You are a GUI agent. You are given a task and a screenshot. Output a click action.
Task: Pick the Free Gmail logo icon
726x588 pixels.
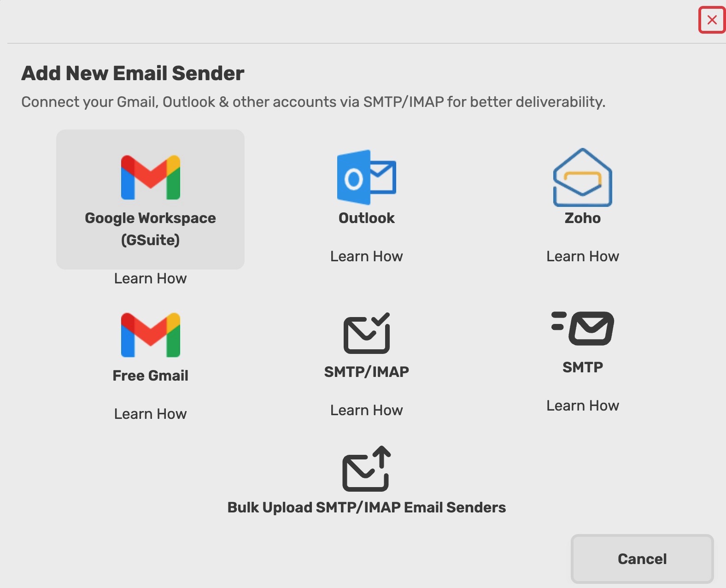[x=150, y=335]
